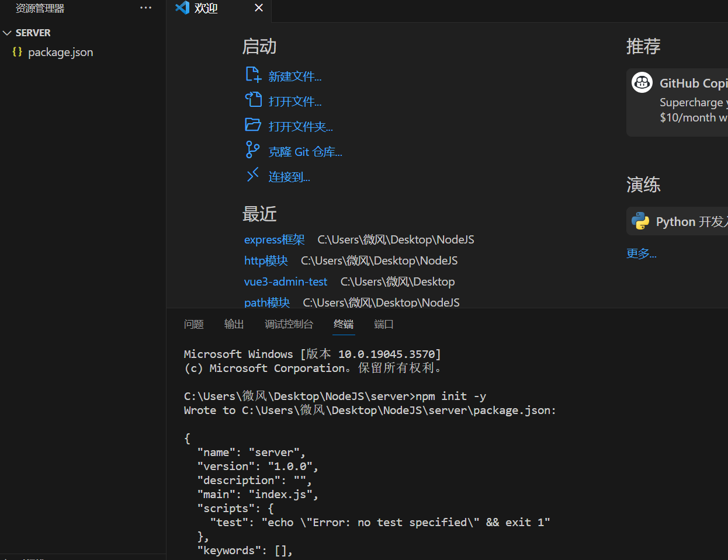Open the Python 开发 walkthrough

tap(677, 221)
